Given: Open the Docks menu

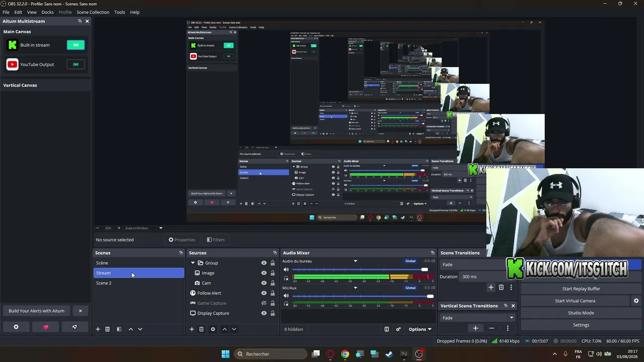Looking at the screenshot, I should 47,12.
